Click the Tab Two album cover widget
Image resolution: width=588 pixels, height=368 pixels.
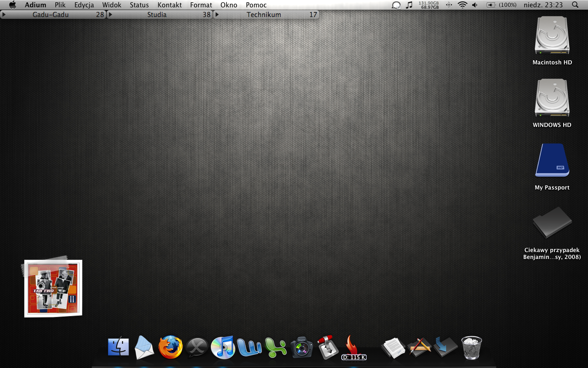coord(53,288)
